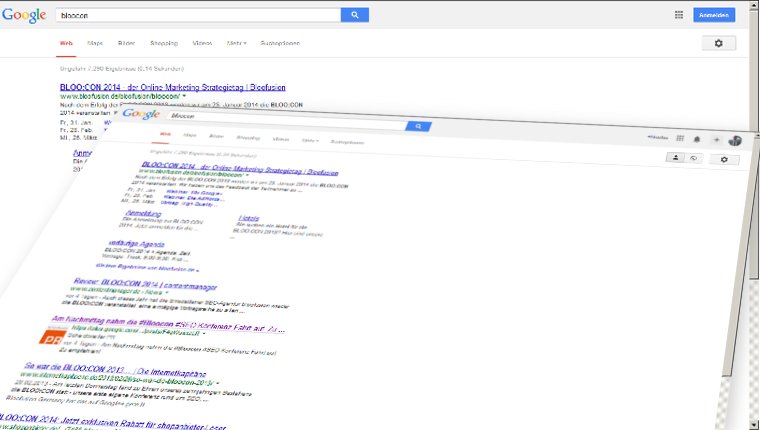
Task: Open the arrow next to www.bloofusion.de URL on back page
Action: 184,96
